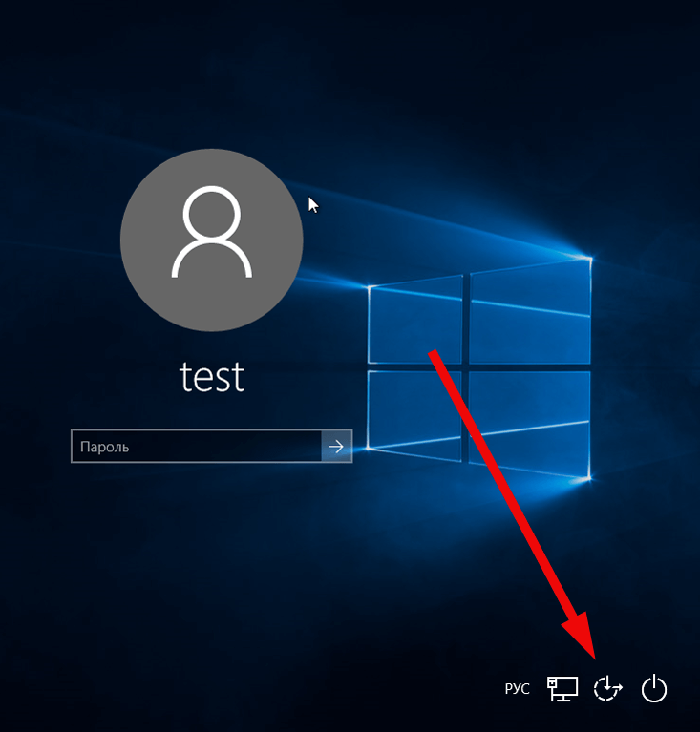Viewport: 700px width, 732px height.
Task: Open the network connection icon
Action: 562,689
